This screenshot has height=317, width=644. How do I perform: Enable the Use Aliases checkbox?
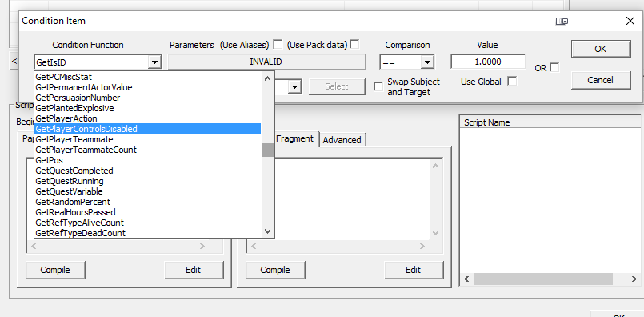[278, 44]
